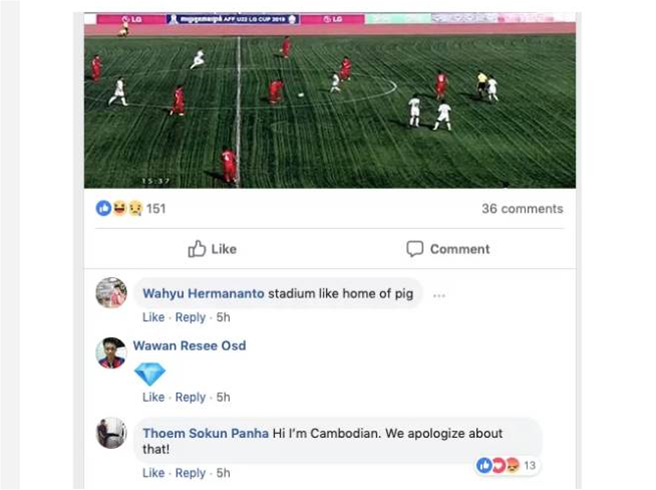
Task: Like Wawan Resee Osd's comment
Action: click(x=153, y=397)
